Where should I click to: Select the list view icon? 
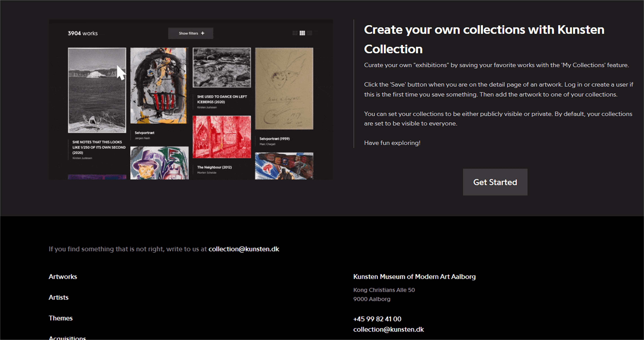[x=309, y=33]
